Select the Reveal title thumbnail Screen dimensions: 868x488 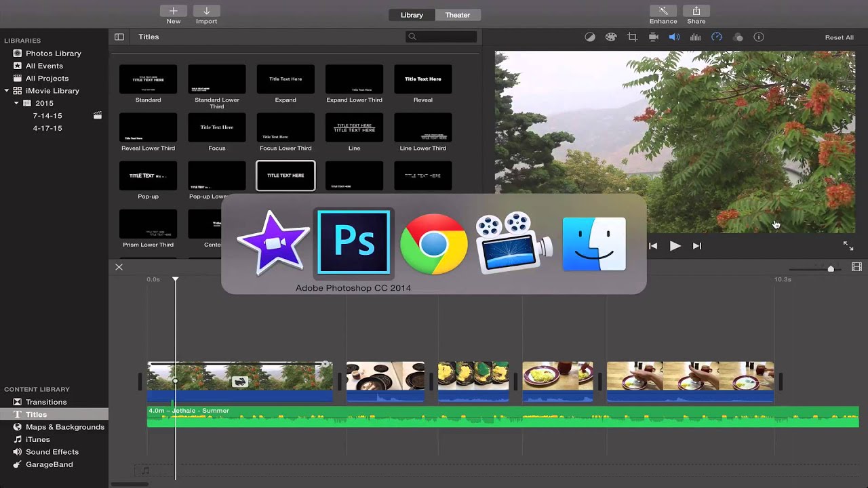tap(423, 79)
